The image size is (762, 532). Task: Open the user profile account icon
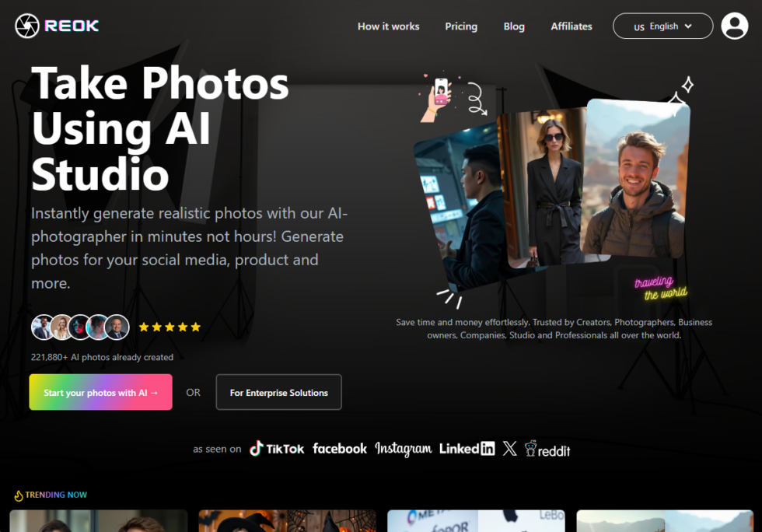734,26
